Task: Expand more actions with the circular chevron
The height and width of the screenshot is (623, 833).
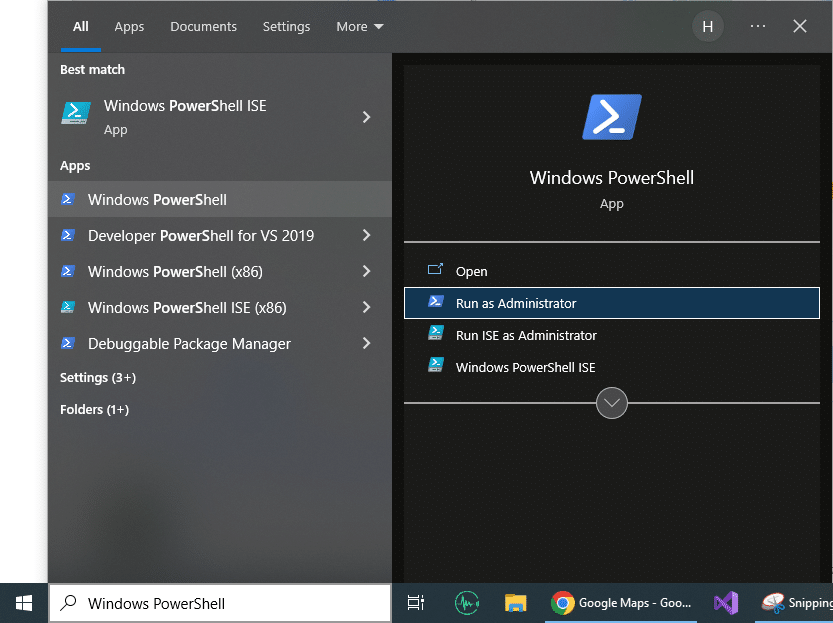Action: tap(611, 403)
